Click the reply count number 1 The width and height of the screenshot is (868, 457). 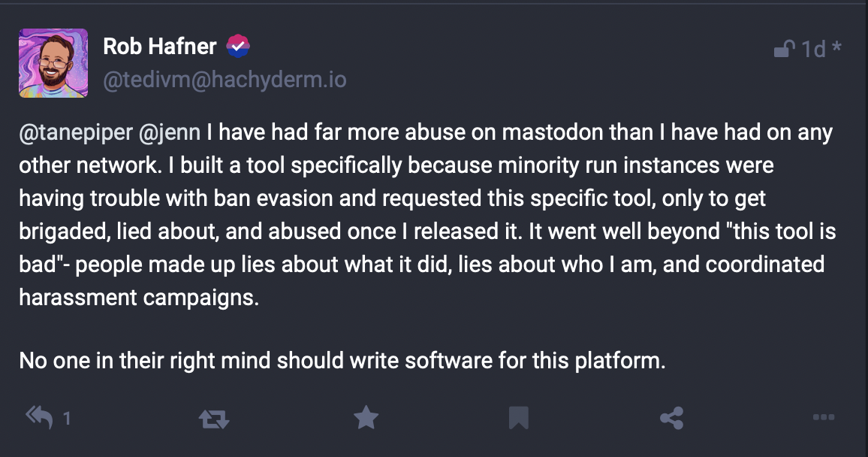pos(67,419)
